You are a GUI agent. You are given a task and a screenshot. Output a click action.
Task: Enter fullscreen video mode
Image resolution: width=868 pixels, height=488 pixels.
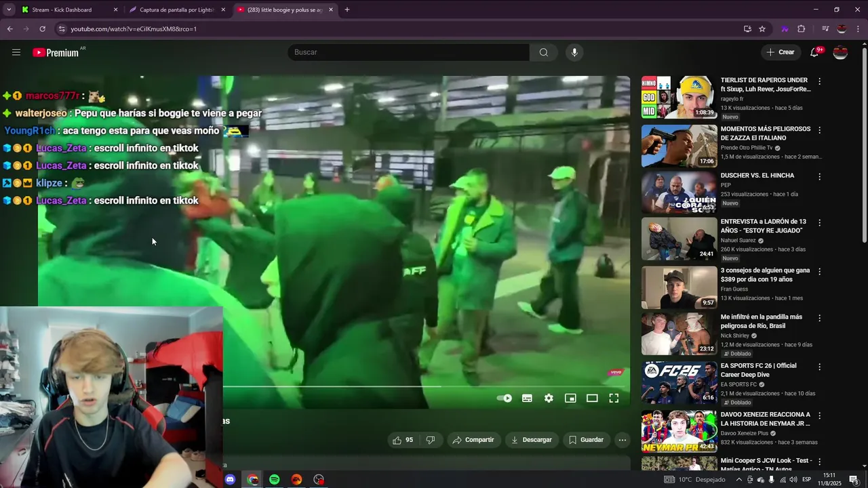pos(614,399)
